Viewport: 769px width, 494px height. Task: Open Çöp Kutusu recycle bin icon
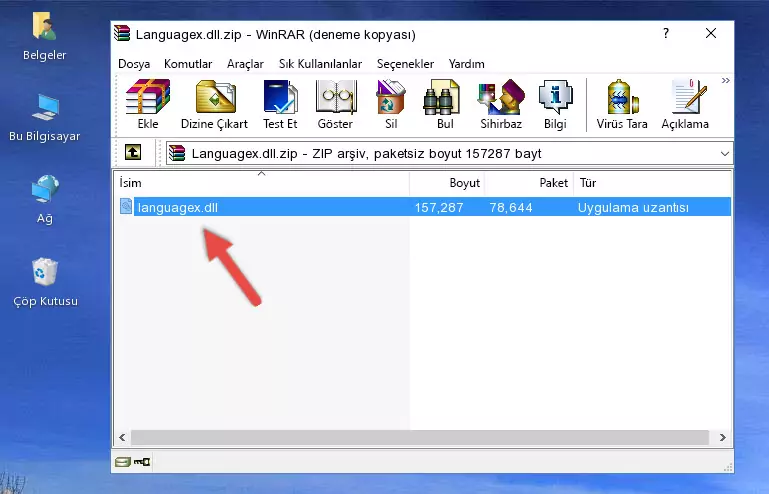pos(45,282)
